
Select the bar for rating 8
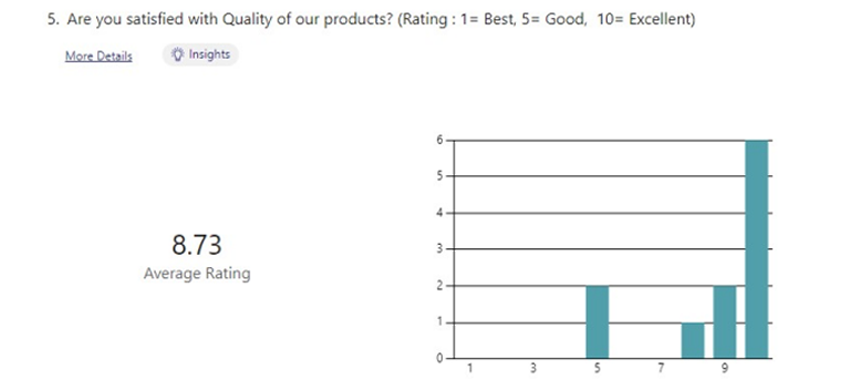[693, 340]
